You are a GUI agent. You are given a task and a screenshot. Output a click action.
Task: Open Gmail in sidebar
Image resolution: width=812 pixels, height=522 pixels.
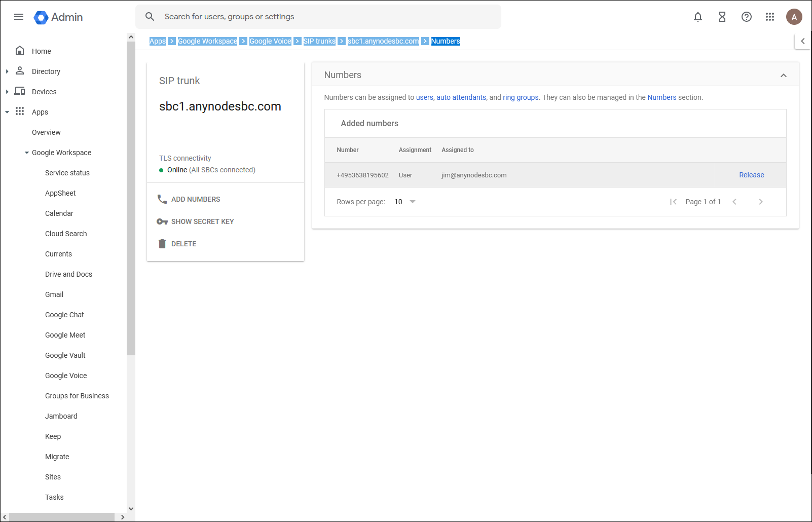tap(54, 294)
